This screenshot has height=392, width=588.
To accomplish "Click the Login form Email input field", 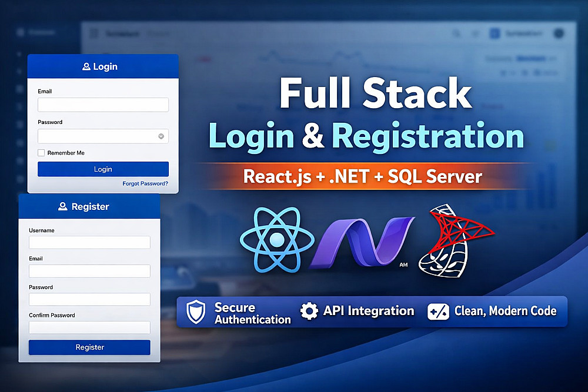I will coord(103,105).
